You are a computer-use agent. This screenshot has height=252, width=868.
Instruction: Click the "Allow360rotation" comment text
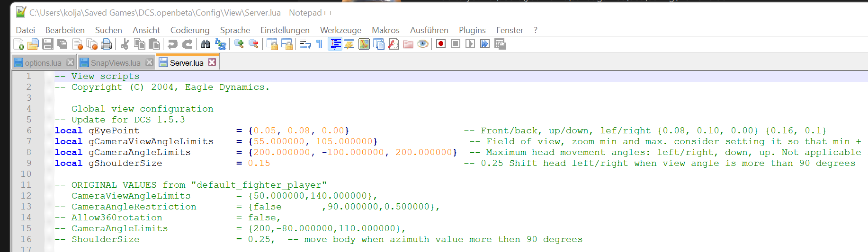tap(117, 217)
